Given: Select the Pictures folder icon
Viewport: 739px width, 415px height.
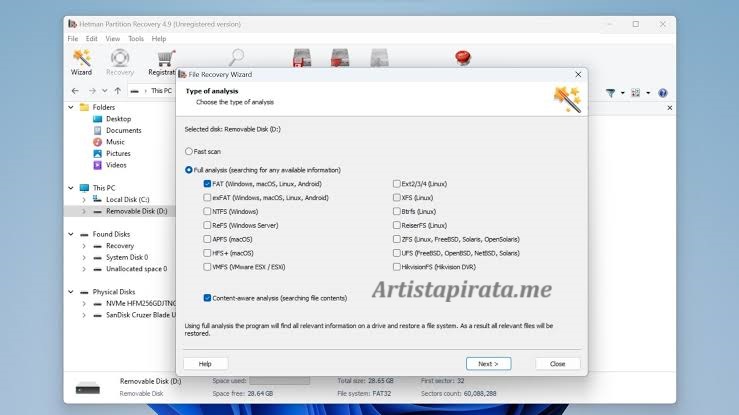Looking at the screenshot, I should [x=98, y=154].
